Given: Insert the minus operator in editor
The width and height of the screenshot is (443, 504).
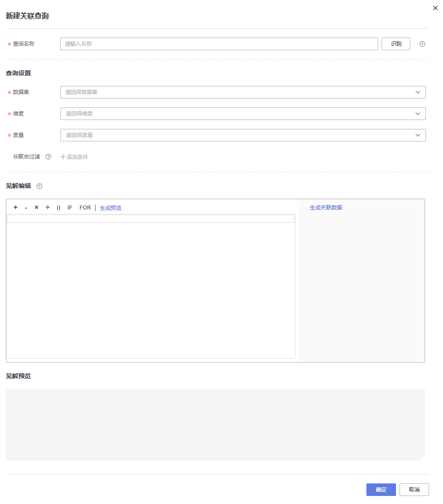Looking at the screenshot, I should point(26,208).
